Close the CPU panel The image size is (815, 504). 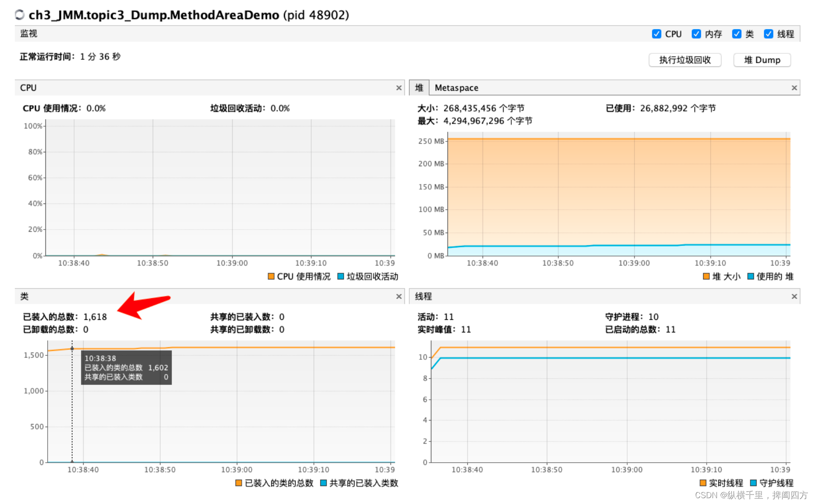pyautogui.click(x=399, y=88)
